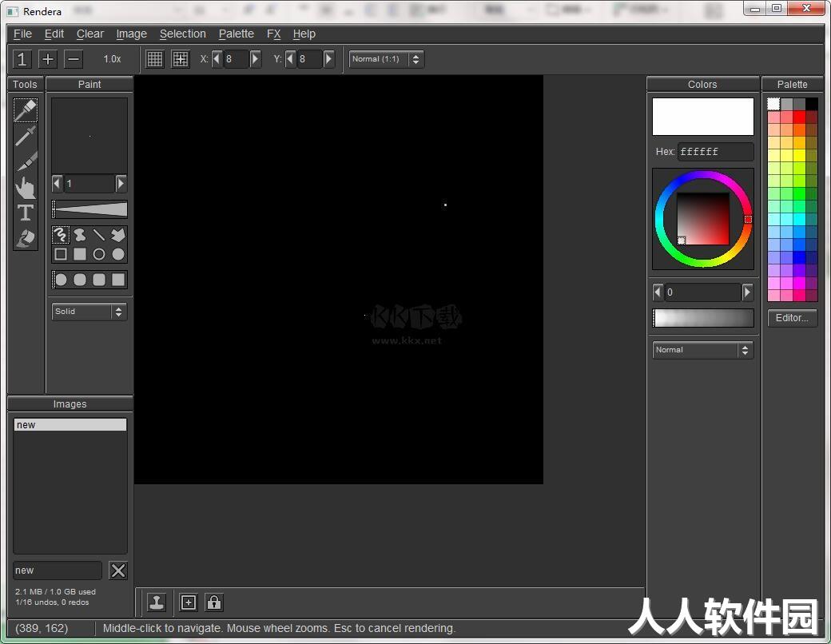Toggle the padlock lock icon

[213, 602]
